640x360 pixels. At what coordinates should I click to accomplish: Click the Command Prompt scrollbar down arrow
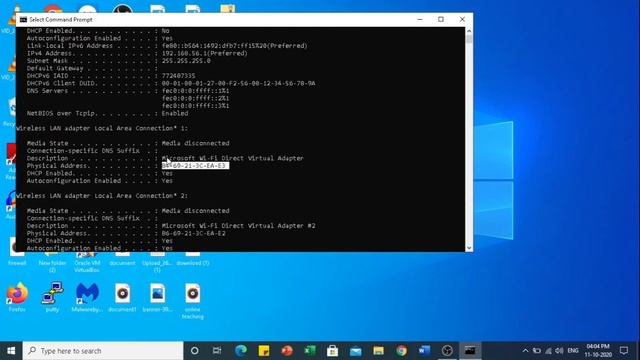pos(469,248)
